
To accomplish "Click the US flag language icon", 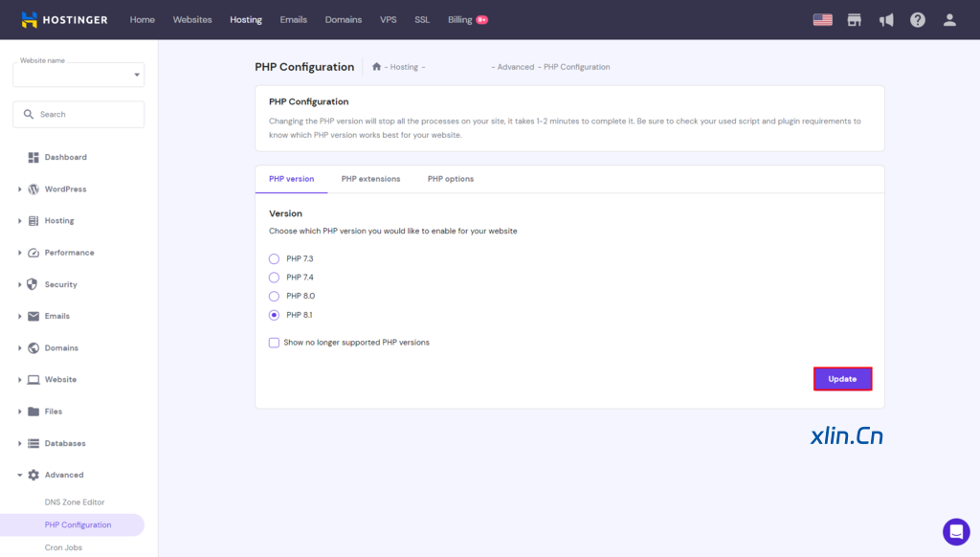I will click(x=822, y=19).
